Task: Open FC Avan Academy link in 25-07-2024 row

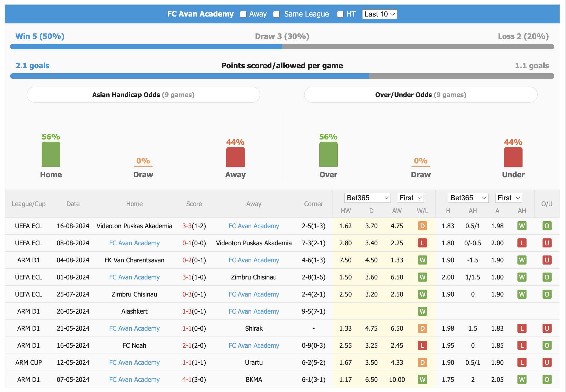Action: (254, 294)
